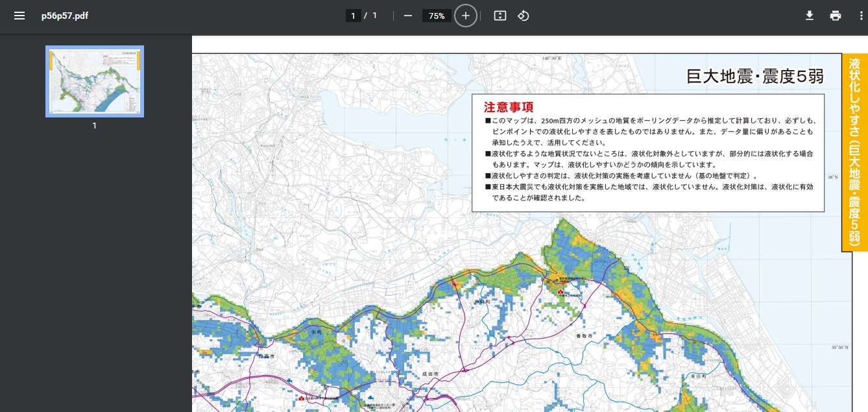868x412 pixels.
Task: Toggle the fit to page button
Action: [x=500, y=16]
